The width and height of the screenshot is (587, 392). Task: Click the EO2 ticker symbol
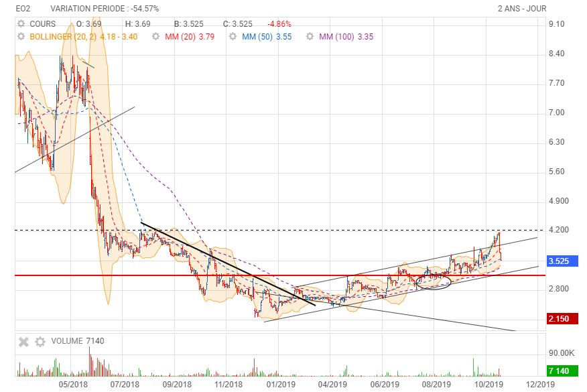tap(23, 9)
